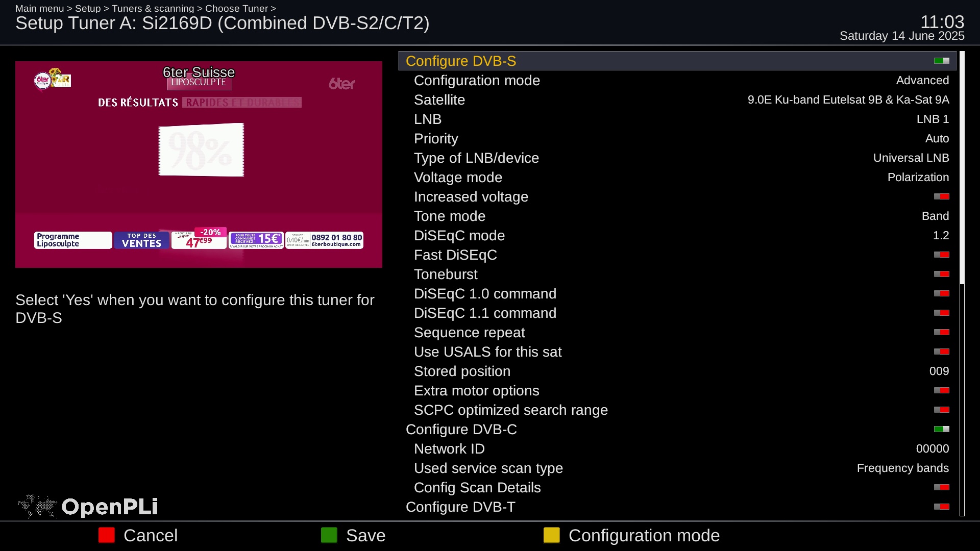This screenshot has height=551, width=980.
Task: Click the green Save key icon
Action: click(329, 535)
